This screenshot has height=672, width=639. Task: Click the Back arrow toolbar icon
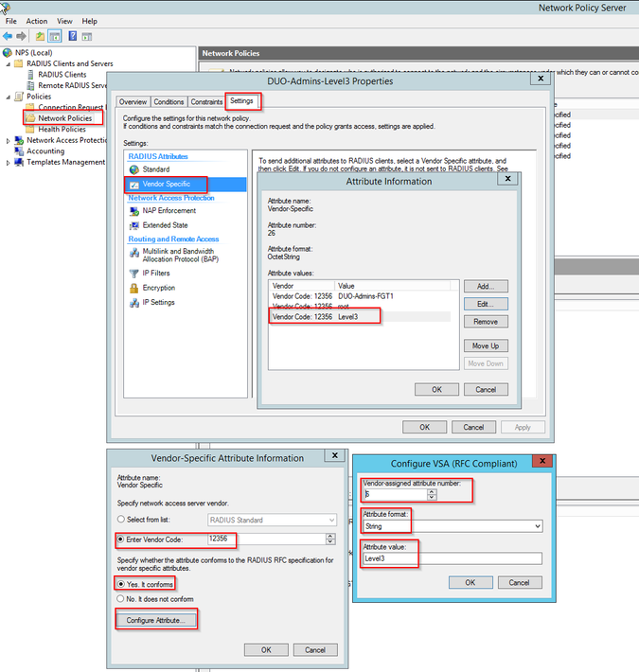8,36
